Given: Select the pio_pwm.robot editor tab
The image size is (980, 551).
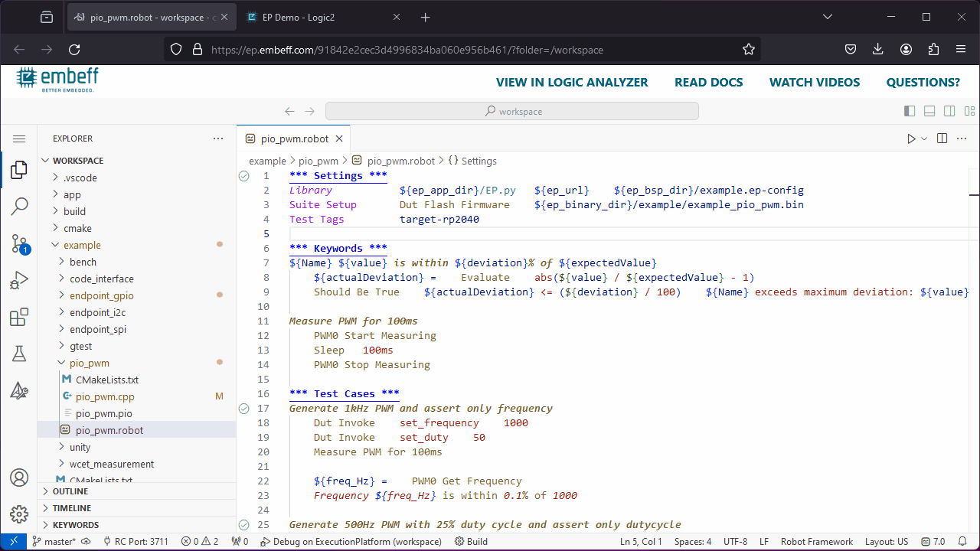Looking at the screenshot, I should [294, 139].
